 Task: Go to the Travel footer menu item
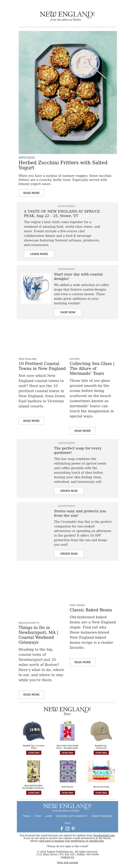point(27,816)
